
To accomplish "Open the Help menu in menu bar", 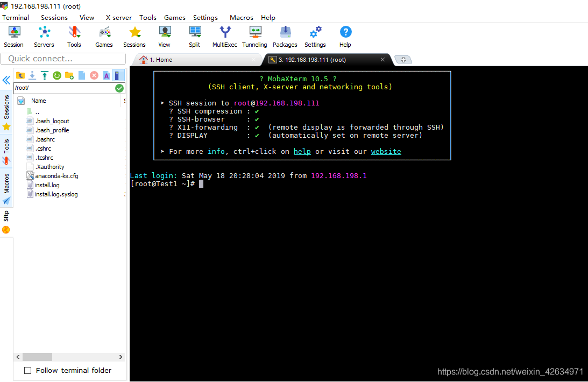I will [268, 18].
